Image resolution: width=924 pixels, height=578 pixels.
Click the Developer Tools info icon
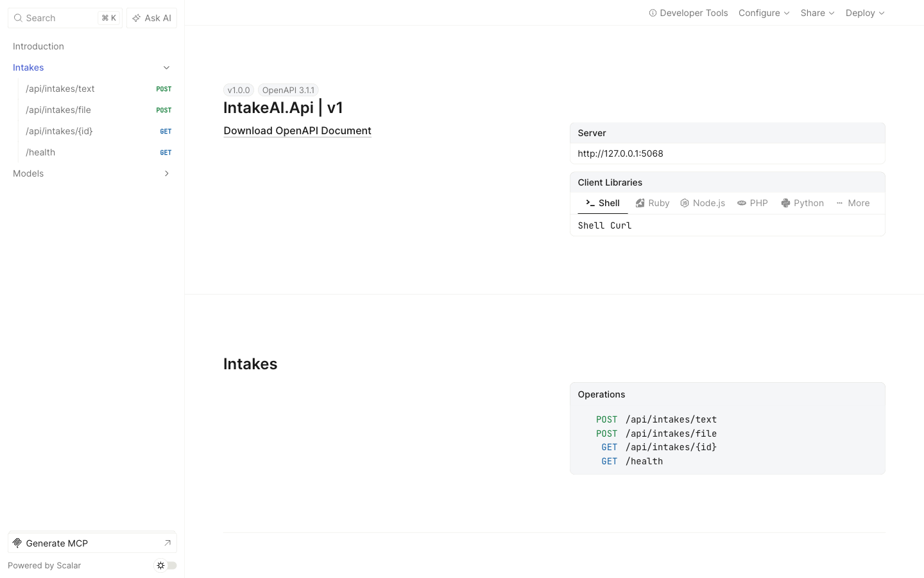(653, 13)
